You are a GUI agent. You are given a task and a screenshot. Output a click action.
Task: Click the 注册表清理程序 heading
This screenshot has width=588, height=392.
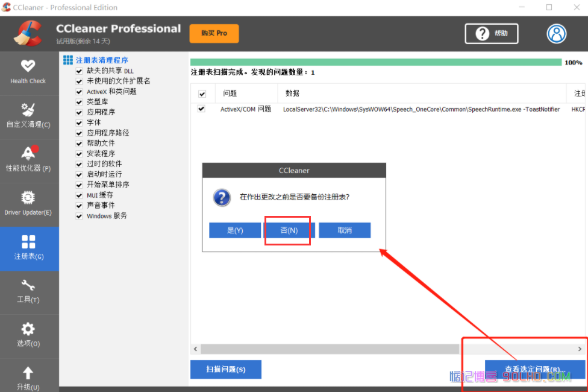click(102, 60)
